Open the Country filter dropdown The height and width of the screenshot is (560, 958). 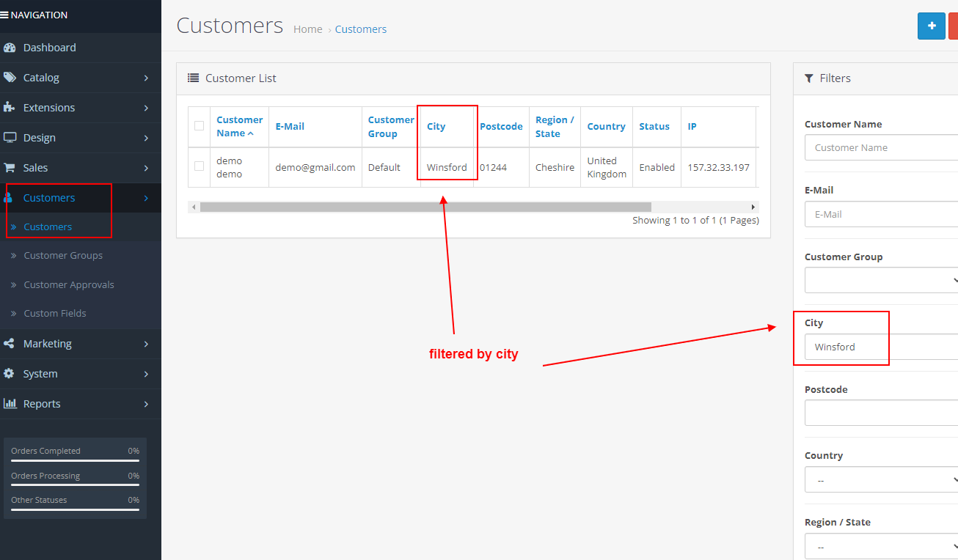(881, 480)
